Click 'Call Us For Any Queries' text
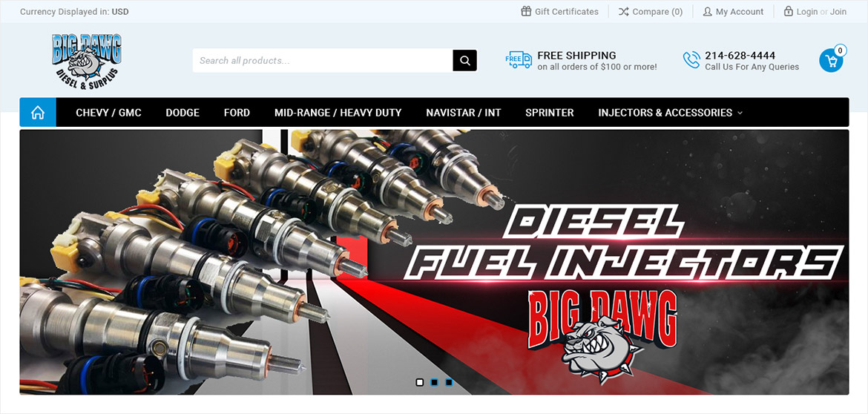The width and height of the screenshot is (868, 414). click(752, 67)
